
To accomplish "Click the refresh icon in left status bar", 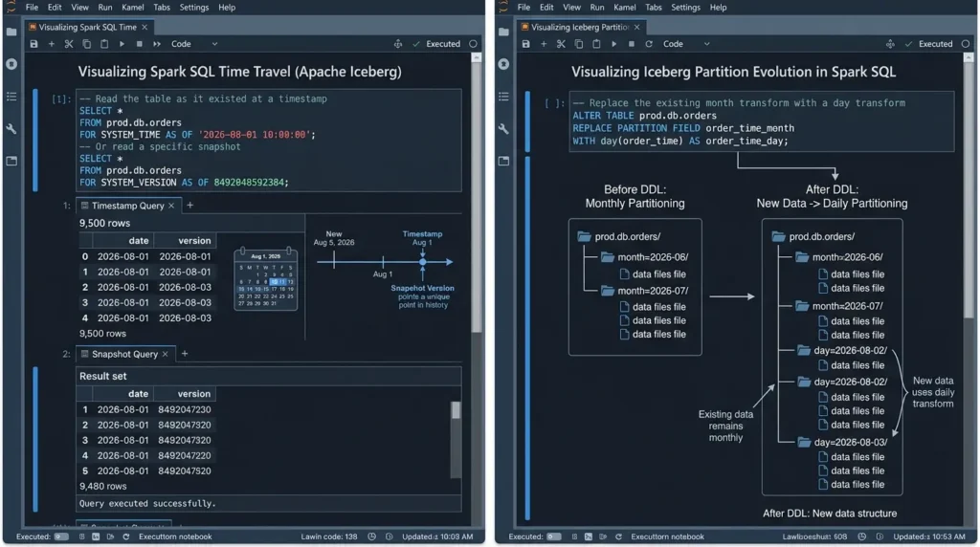I will pyautogui.click(x=125, y=536).
